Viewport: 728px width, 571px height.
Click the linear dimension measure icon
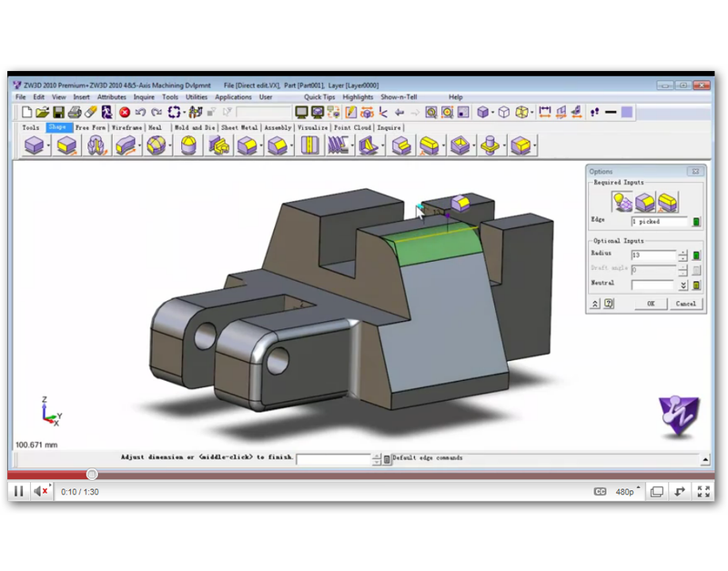(x=544, y=112)
